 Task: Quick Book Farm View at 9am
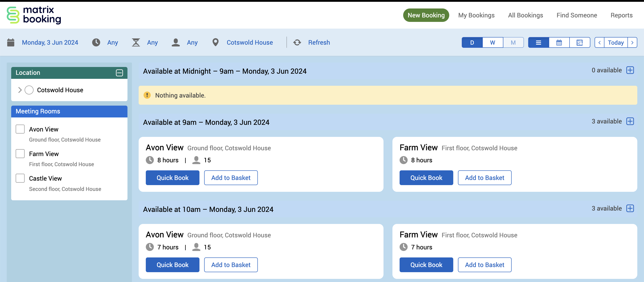click(426, 178)
